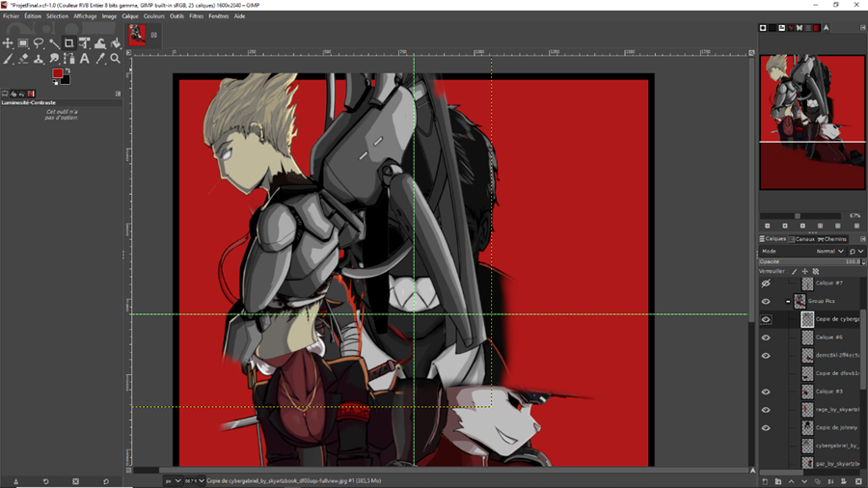
Task: Hide the Group Pics layer group
Action: pos(766,302)
